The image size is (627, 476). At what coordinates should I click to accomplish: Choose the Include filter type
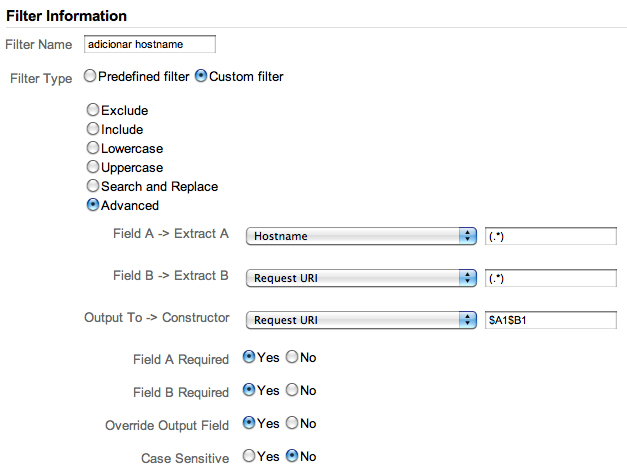tap(94, 129)
